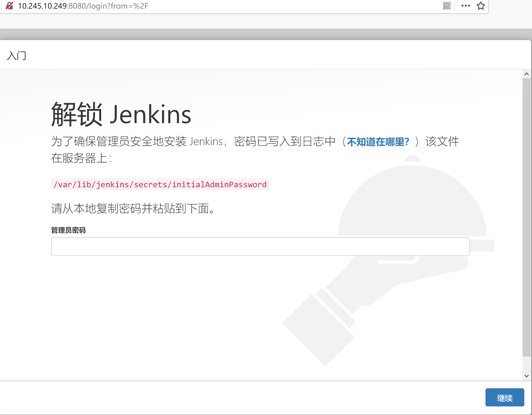The height and width of the screenshot is (415, 532).
Task: Bookmark this page with the star icon
Action: pos(481,6)
